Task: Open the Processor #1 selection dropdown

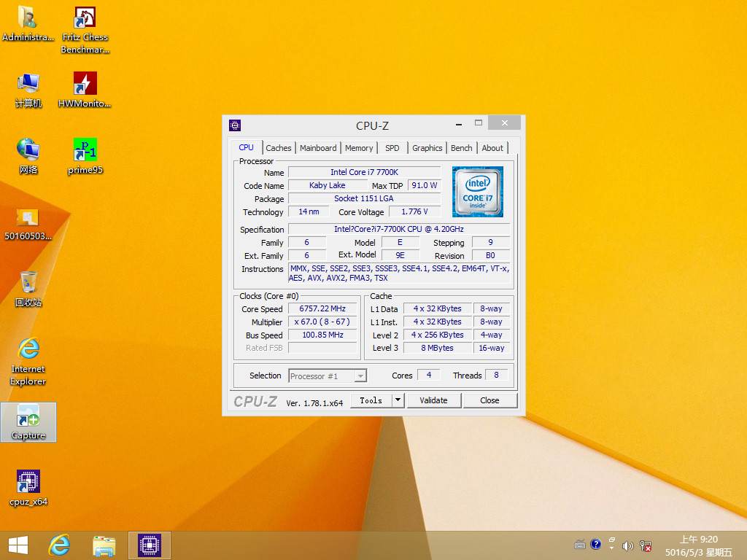Action: [328, 376]
